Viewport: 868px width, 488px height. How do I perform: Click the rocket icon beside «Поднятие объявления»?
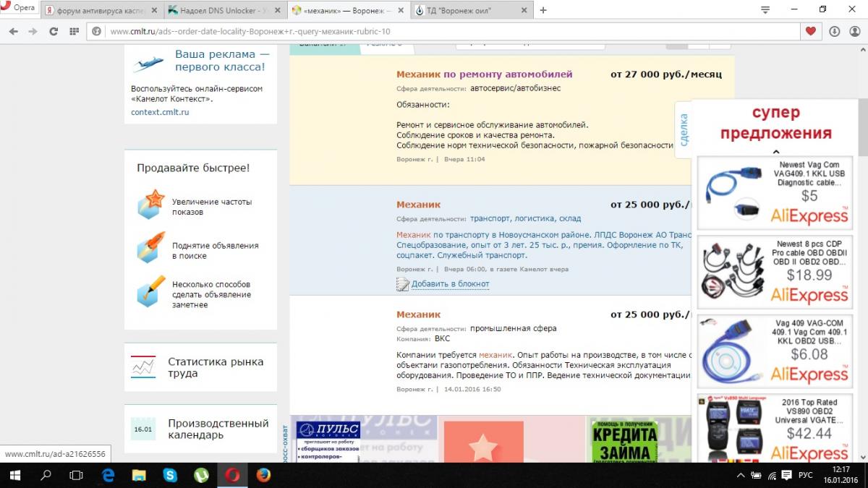(150, 247)
